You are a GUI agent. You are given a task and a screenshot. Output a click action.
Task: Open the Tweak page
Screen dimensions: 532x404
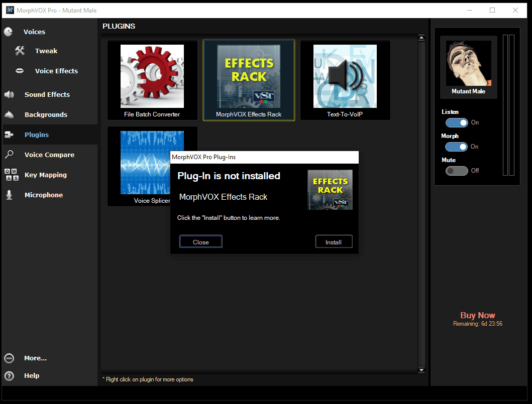pyautogui.click(x=46, y=51)
